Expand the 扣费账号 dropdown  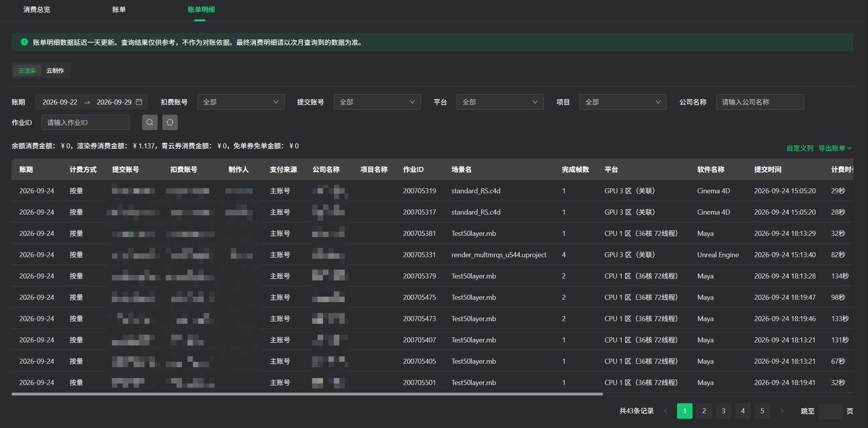point(241,102)
